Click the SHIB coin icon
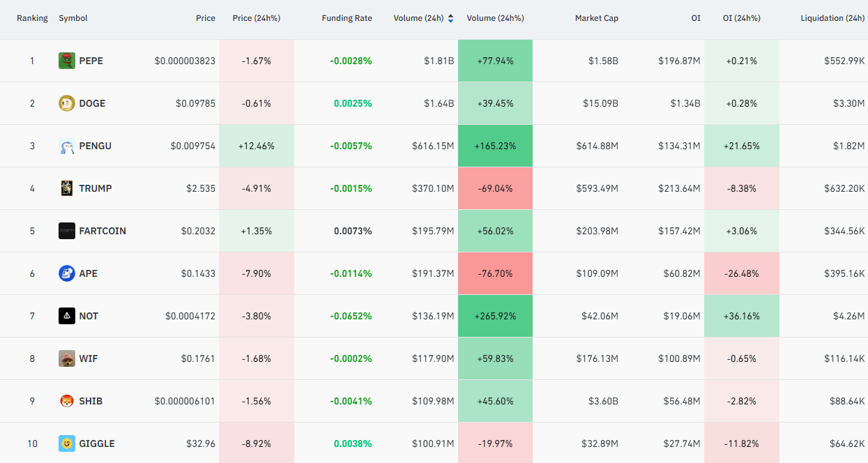 [x=67, y=401]
